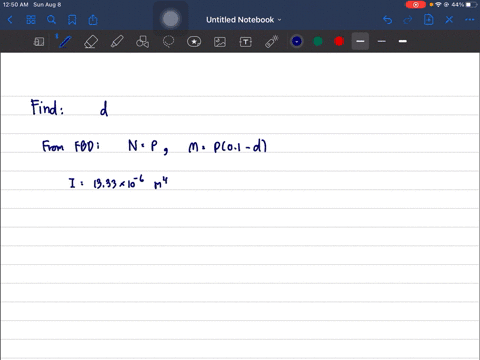Tap the handwritten 'From FBD:' text
Viewport: 480px width, 360px height.
71,146
